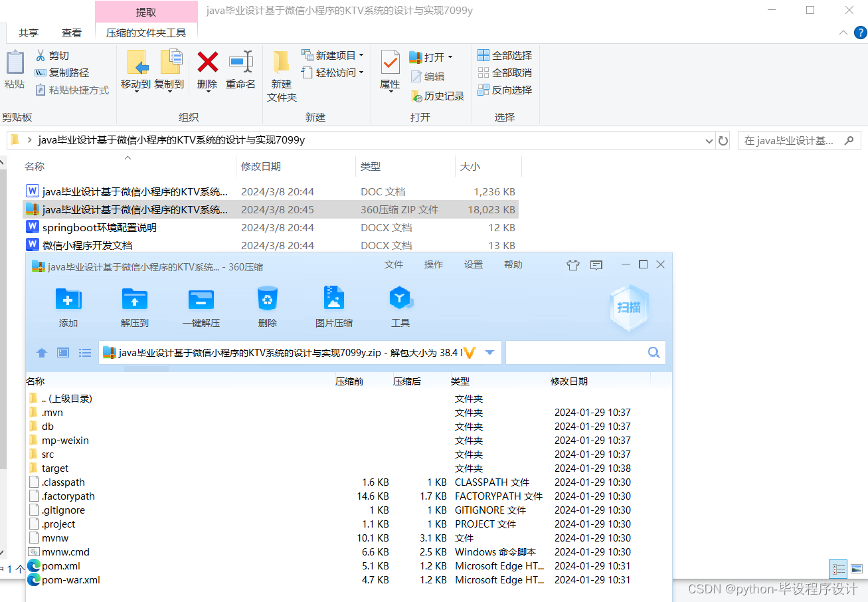Click the skin shirt icon in the 360压缩 title bar
This screenshot has width=868, height=602.
point(573,265)
